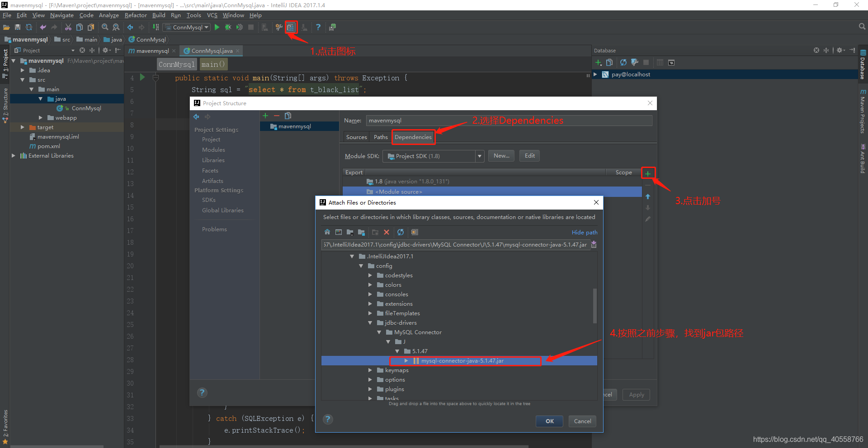Open the Build menu
The image size is (868, 448).
pyautogui.click(x=159, y=15)
